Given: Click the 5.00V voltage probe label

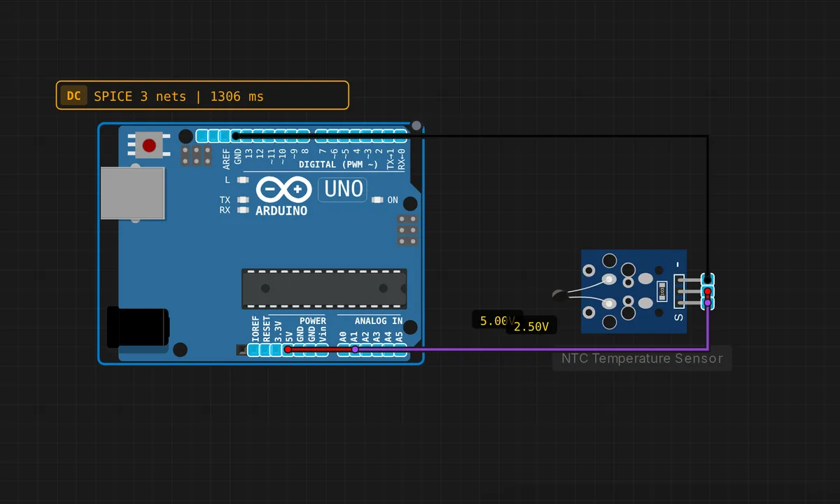Looking at the screenshot, I should (494, 321).
